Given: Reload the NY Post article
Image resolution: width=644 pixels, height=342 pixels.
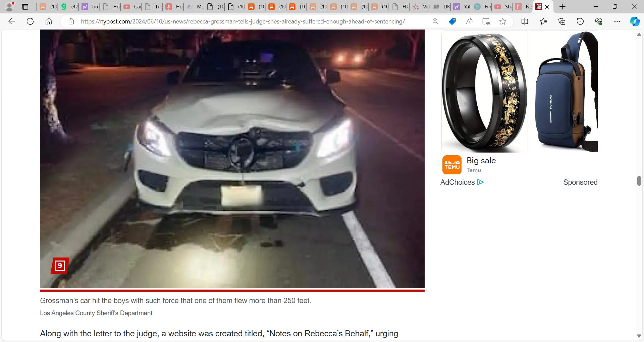Looking at the screenshot, I should [30, 21].
